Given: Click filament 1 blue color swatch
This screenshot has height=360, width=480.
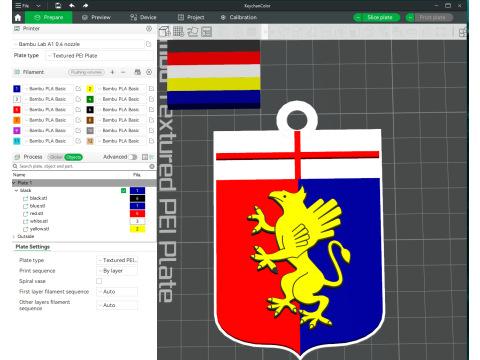Looking at the screenshot, I should (x=17, y=89).
